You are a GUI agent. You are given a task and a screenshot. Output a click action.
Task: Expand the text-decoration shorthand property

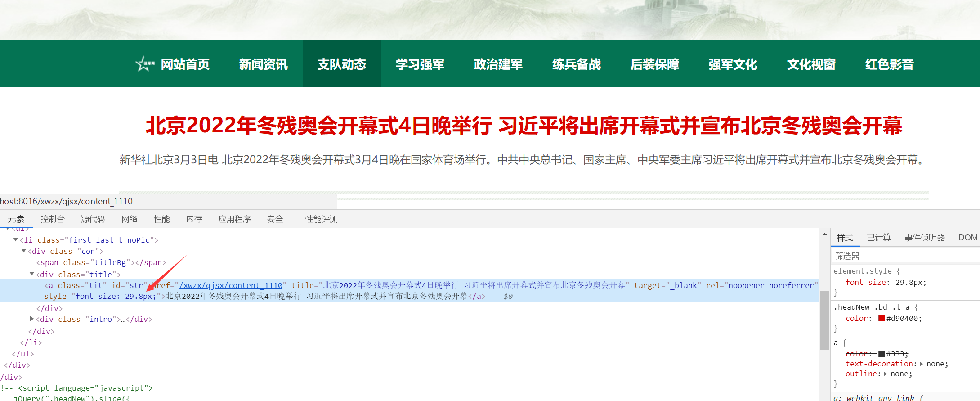point(921,364)
